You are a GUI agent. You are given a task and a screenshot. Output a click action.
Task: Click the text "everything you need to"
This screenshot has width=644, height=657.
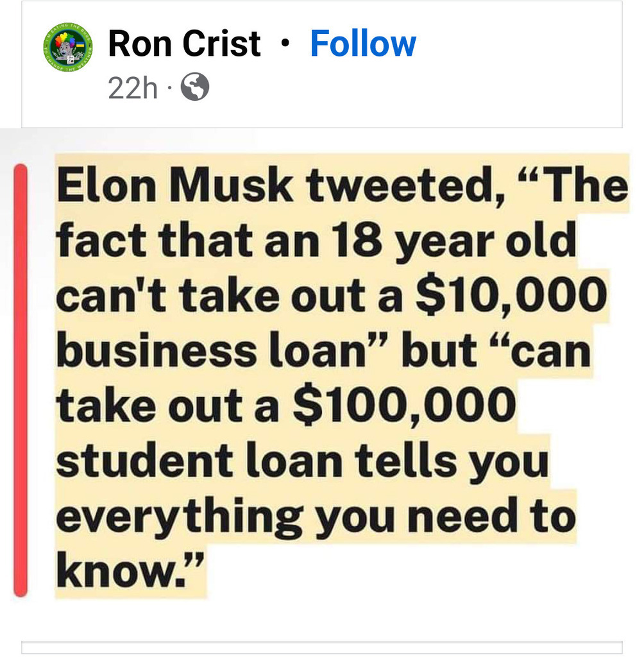pos(314,515)
